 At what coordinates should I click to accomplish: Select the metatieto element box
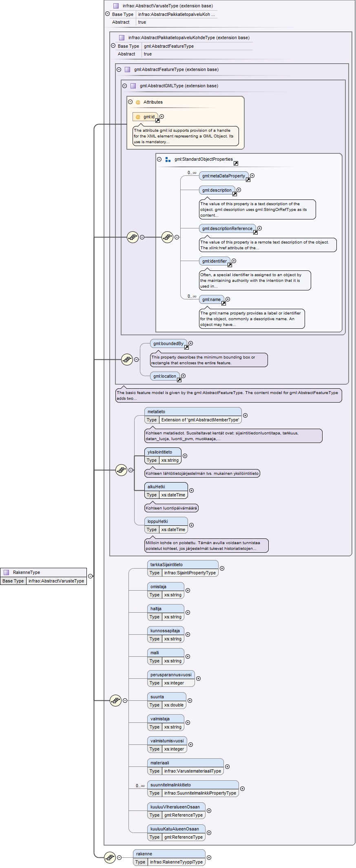193,416
